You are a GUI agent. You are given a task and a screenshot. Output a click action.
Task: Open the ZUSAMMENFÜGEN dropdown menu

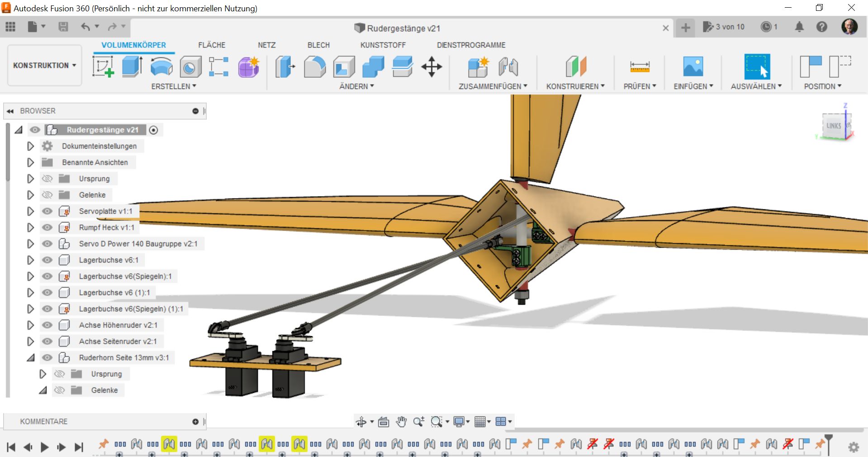coord(493,86)
